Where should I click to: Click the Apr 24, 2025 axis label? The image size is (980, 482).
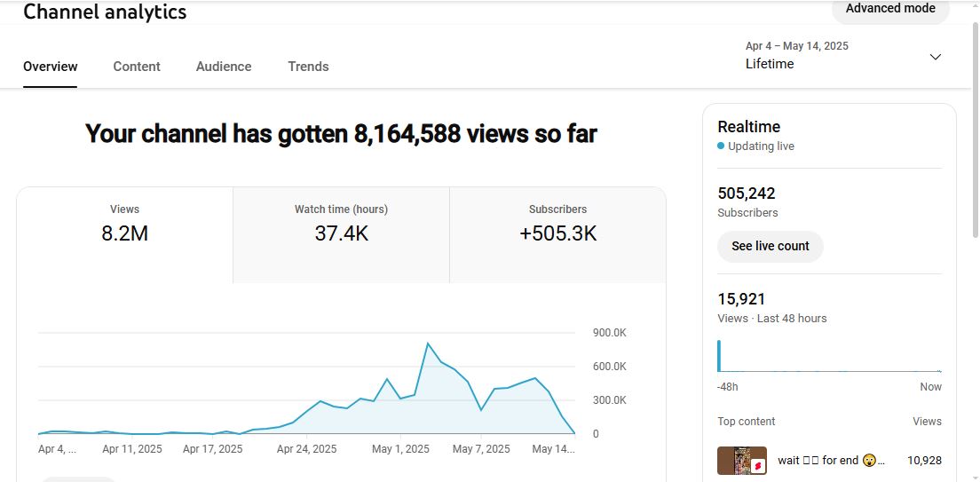click(x=306, y=449)
